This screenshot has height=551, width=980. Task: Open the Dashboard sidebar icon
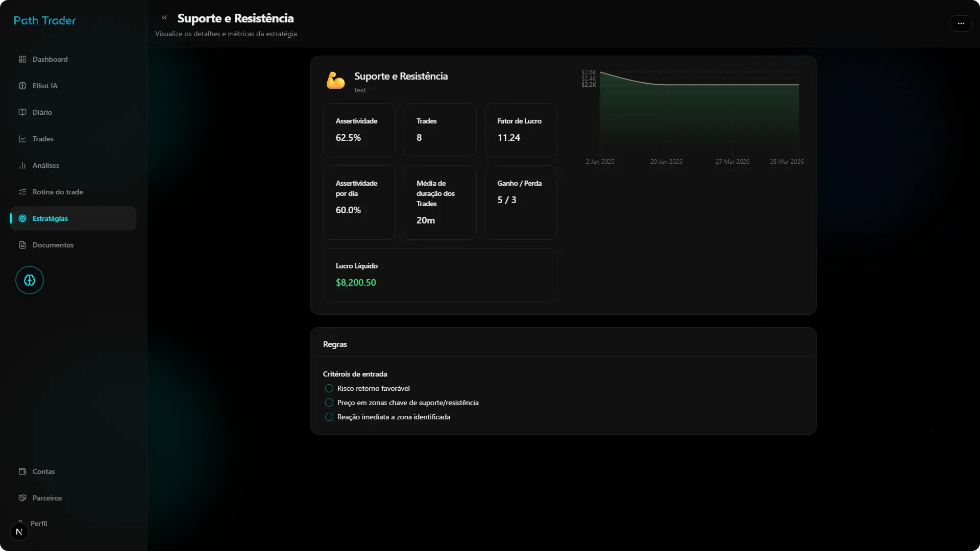(22, 59)
